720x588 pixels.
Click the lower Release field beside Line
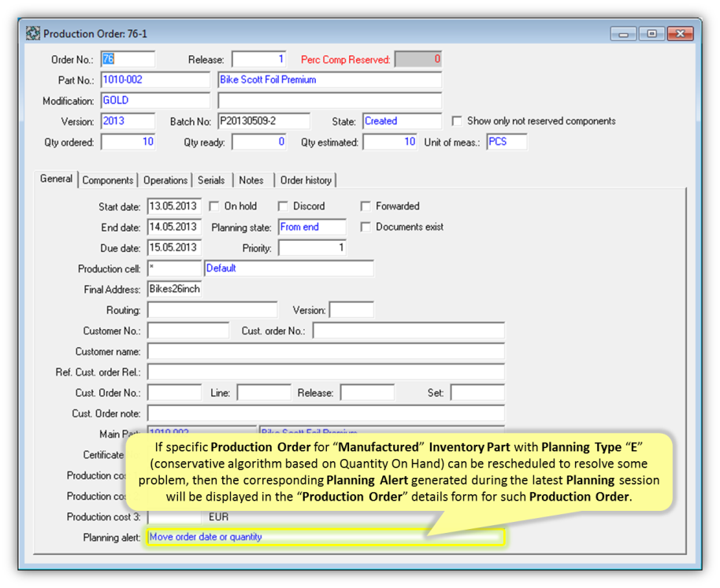point(367,392)
